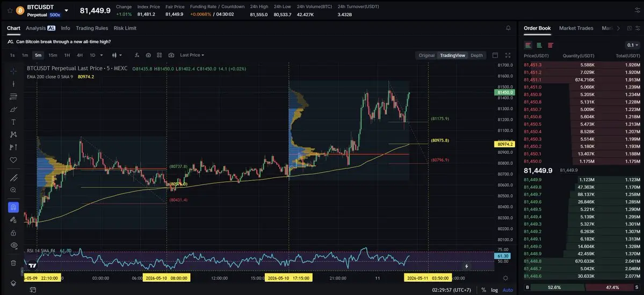Select the trend line drawing tool
Image resolution: width=644 pixels, height=295 pixels.
tap(13, 84)
